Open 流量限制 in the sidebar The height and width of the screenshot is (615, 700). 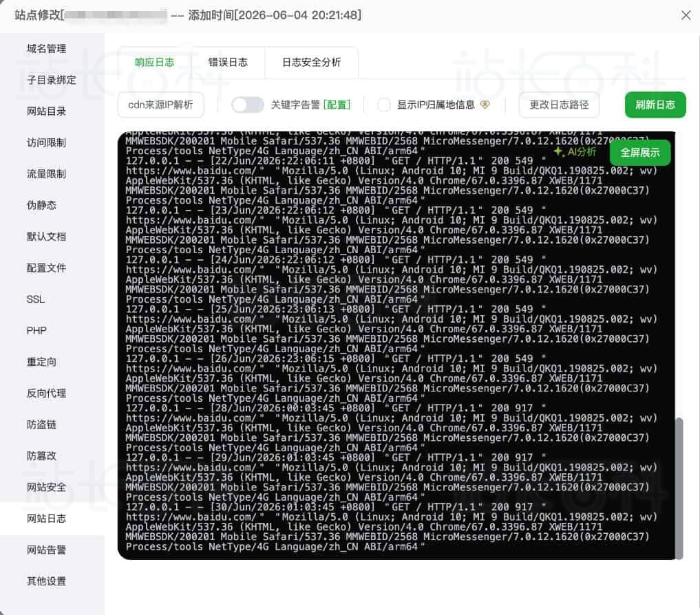(x=46, y=173)
